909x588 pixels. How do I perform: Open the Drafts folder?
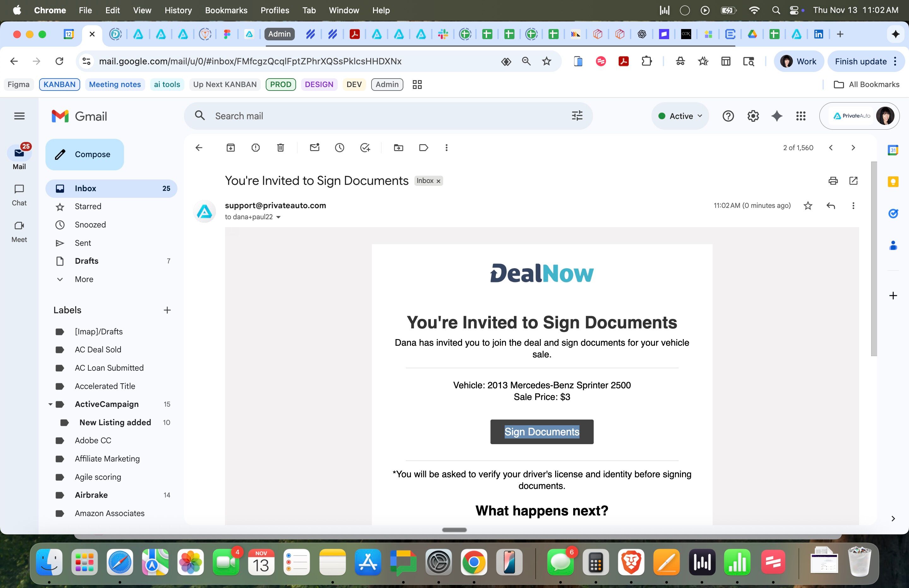[86, 261]
